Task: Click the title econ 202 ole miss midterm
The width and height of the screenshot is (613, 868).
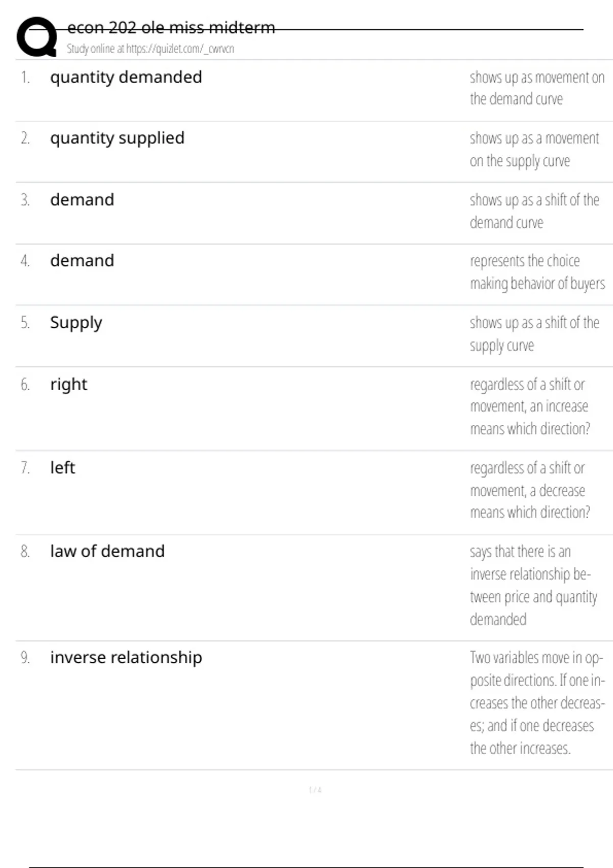Action: coord(171,27)
